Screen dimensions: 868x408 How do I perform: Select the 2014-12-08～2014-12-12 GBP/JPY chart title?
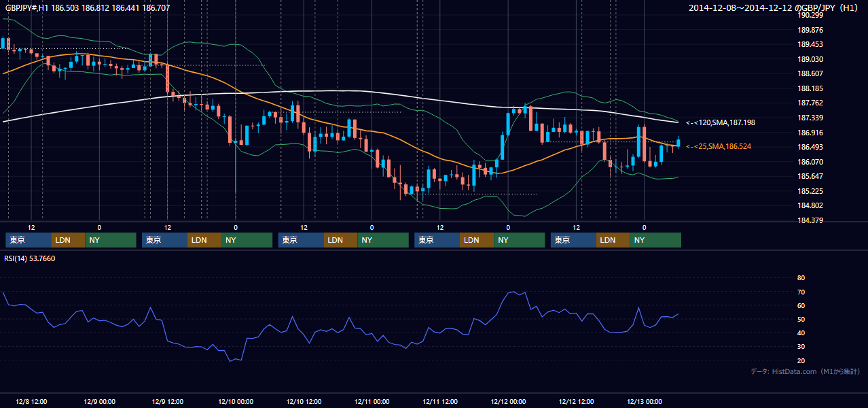pos(774,8)
